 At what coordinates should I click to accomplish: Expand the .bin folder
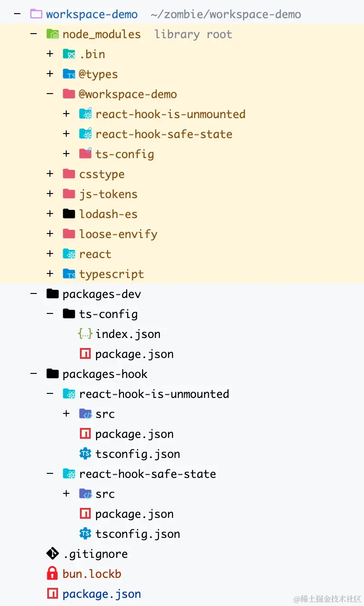pos(50,54)
